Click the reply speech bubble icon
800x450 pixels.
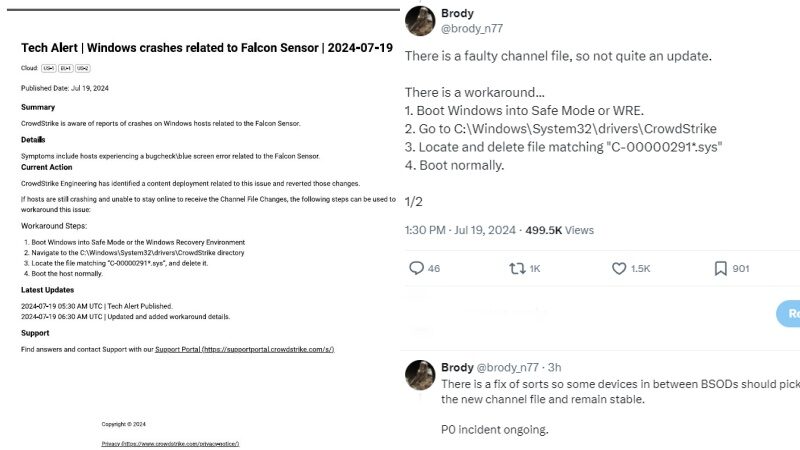[416, 268]
